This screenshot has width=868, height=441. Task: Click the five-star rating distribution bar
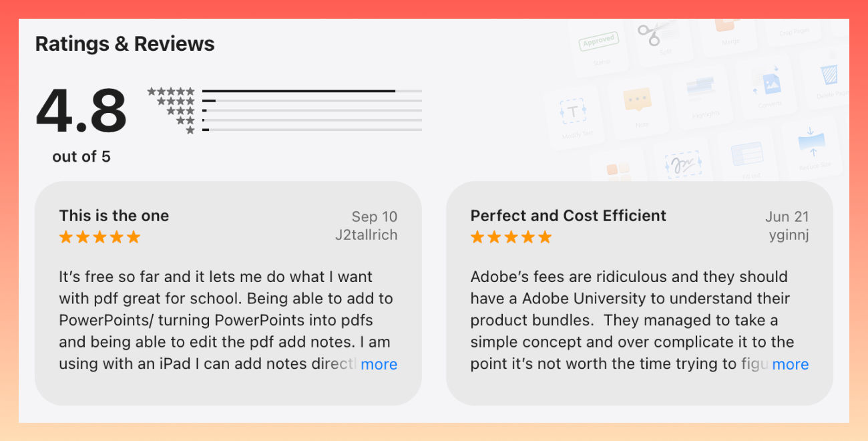coord(312,91)
